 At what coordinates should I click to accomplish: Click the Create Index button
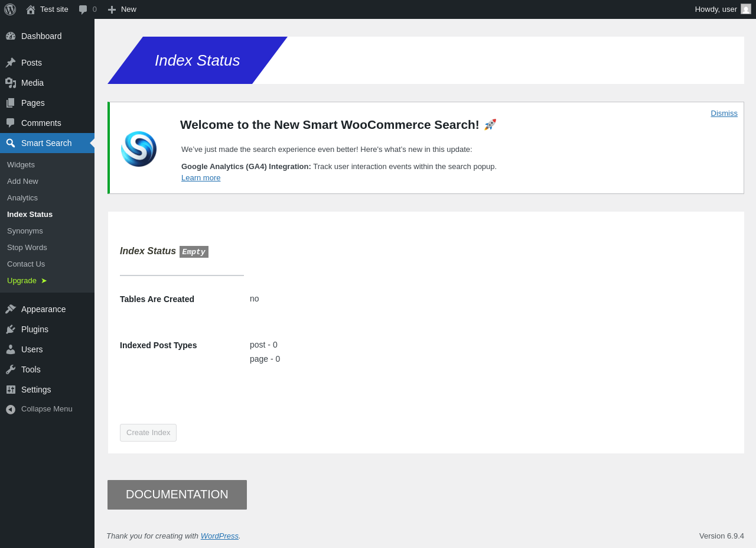148,433
